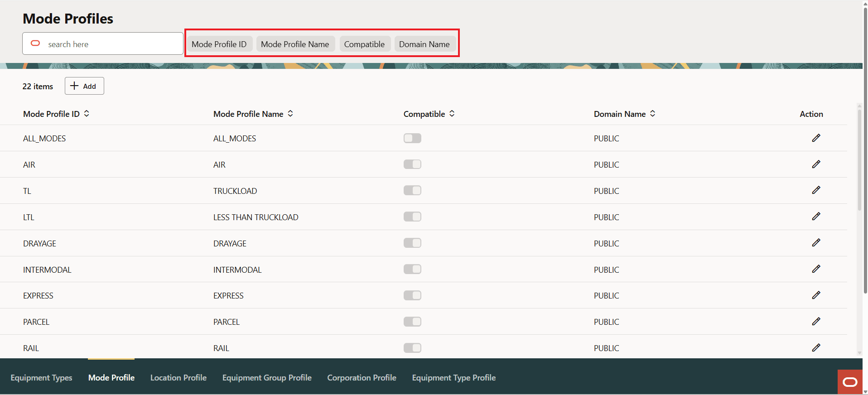Add a new mode profile
The height and width of the screenshot is (395, 868).
coord(84,86)
